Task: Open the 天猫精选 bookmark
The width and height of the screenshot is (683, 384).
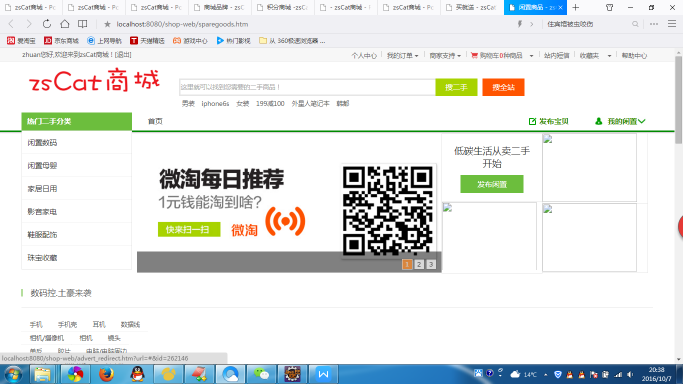Action: click(x=147, y=40)
